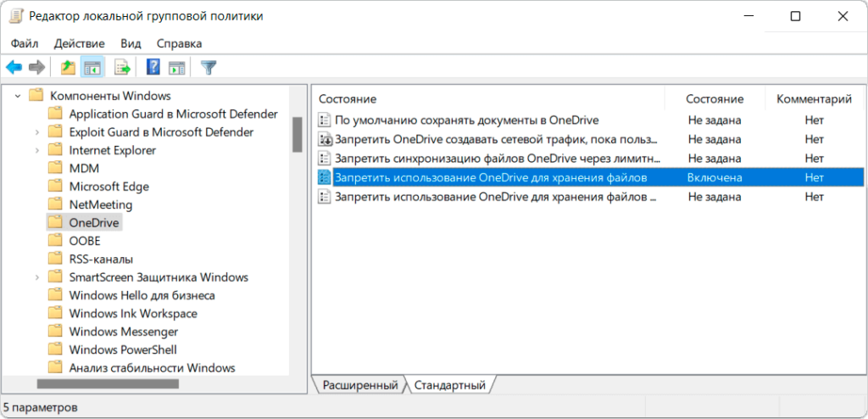The height and width of the screenshot is (419, 868).
Task: Open Help via blue question mark icon
Action: (153, 67)
